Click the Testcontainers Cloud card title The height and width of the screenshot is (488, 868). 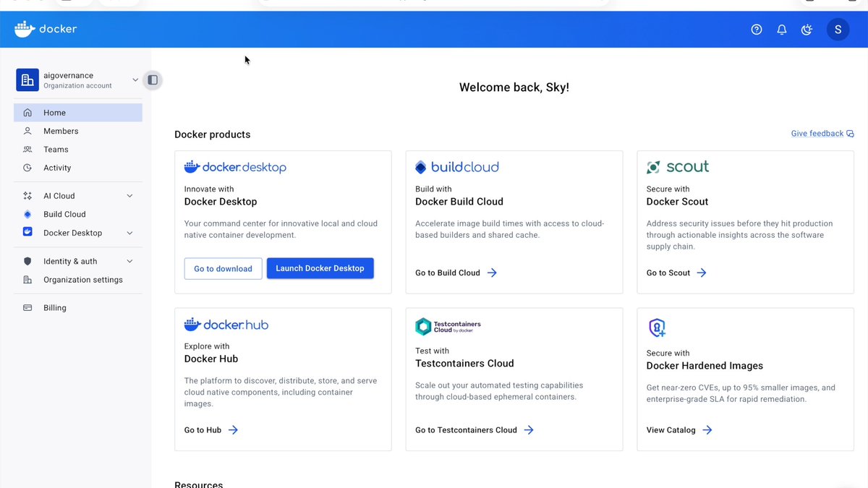pos(464,364)
